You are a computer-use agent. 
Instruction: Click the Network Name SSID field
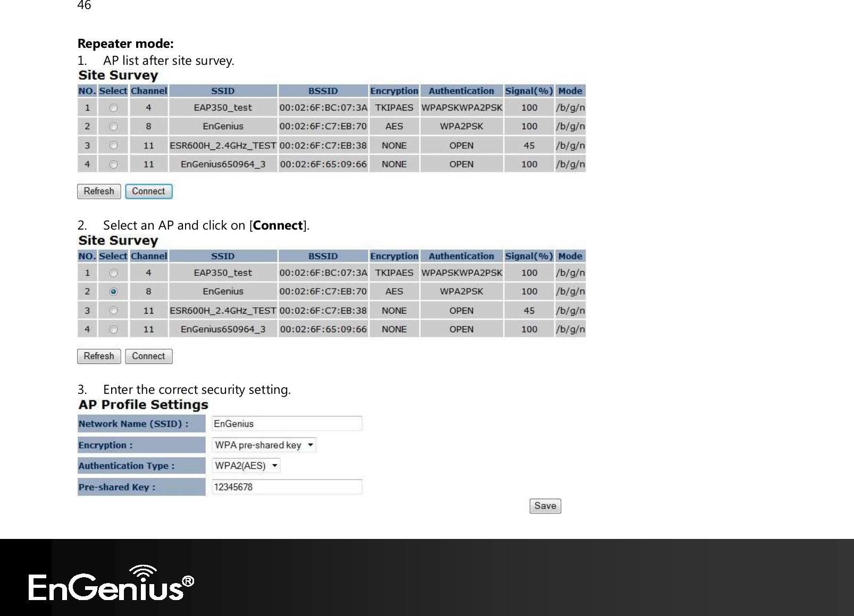(x=287, y=424)
